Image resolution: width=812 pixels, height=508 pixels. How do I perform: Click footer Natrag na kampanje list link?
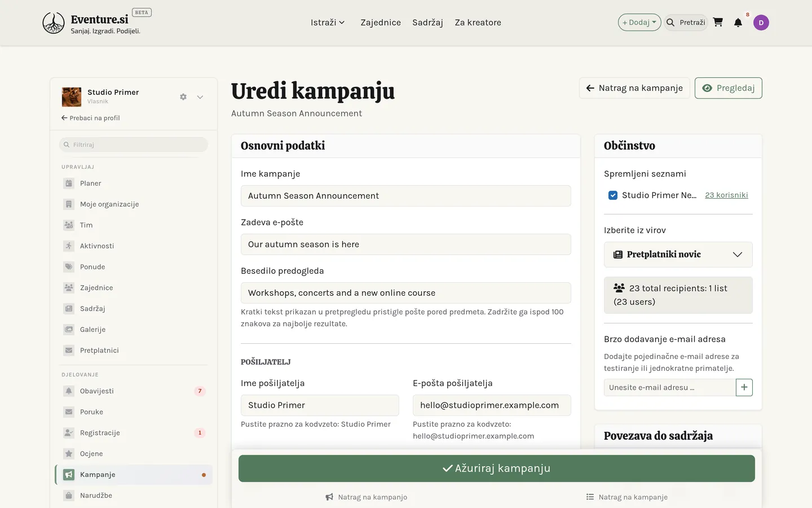pos(626,497)
